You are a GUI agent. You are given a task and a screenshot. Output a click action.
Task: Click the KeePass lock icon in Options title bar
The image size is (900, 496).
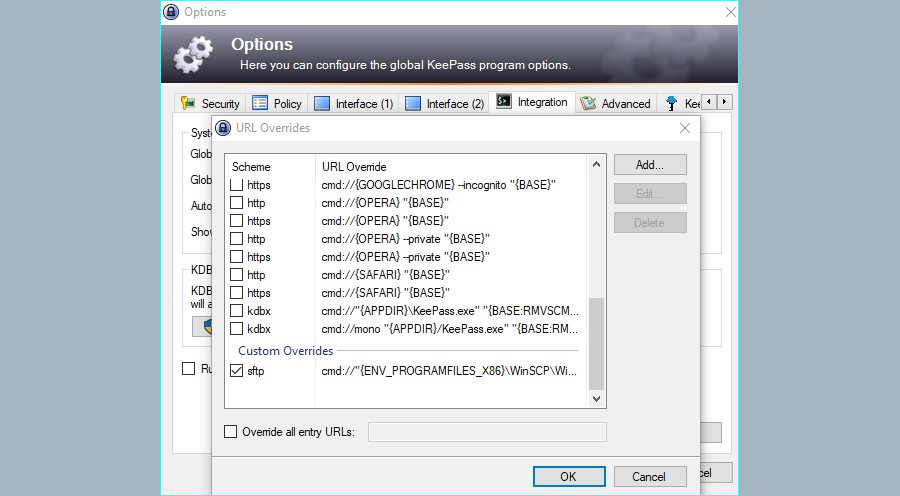[171, 11]
